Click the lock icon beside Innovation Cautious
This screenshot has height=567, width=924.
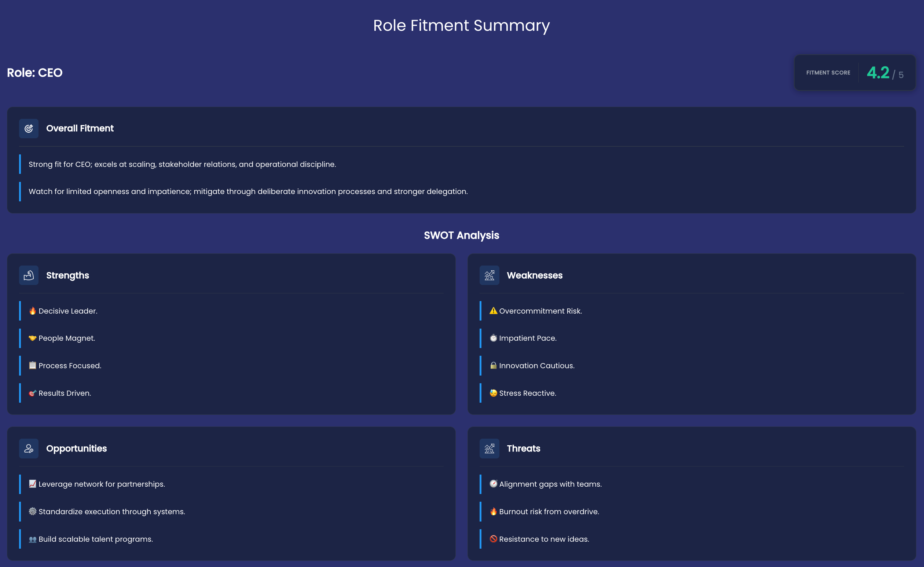pos(493,365)
